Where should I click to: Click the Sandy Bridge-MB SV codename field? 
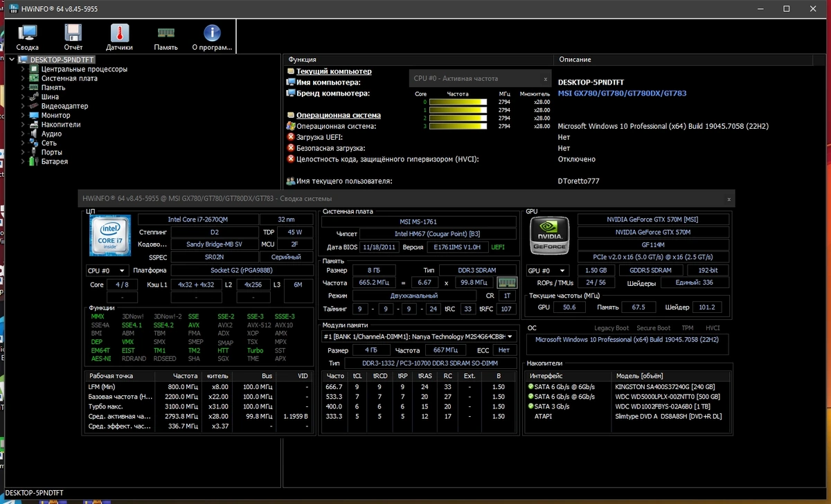point(215,244)
